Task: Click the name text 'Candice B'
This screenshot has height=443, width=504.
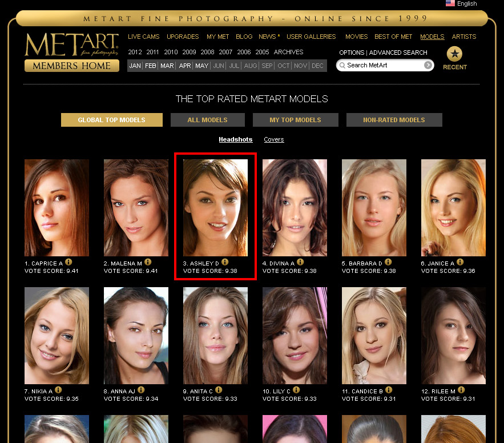Action: click(367, 392)
